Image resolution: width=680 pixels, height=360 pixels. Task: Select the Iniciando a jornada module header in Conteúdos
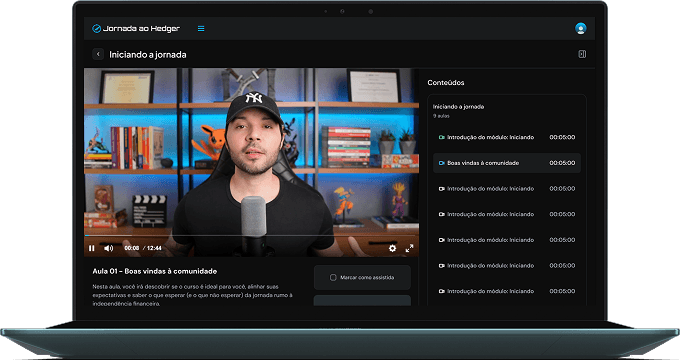(x=458, y=107)
